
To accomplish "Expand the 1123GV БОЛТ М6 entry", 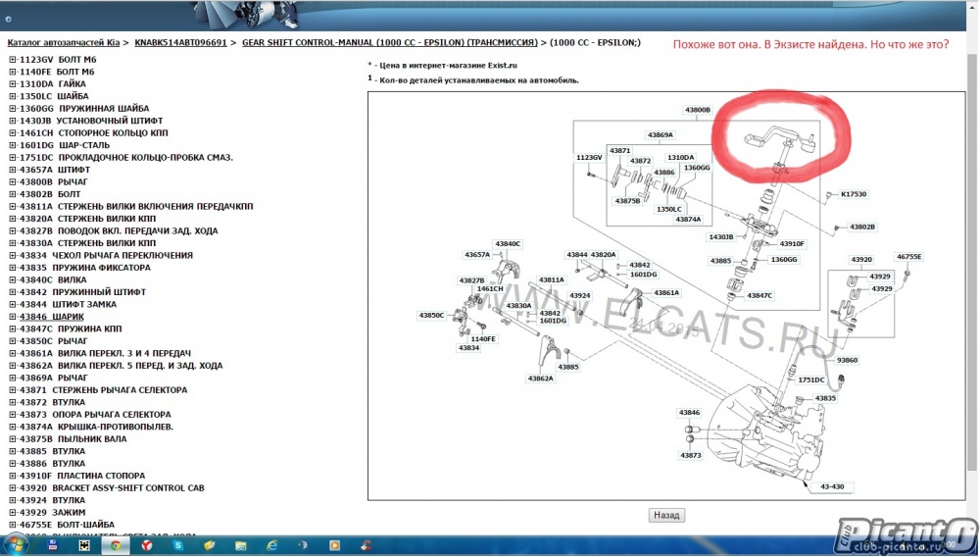I will coord(13,60).
